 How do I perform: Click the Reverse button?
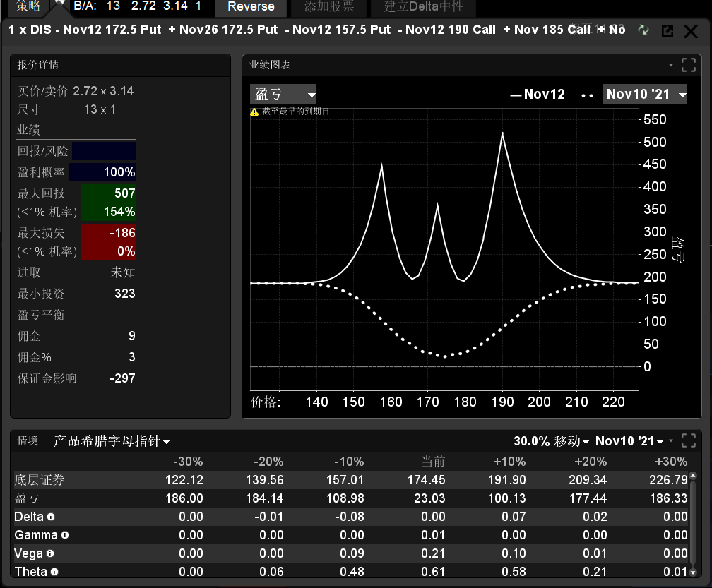tap(250, 7)
